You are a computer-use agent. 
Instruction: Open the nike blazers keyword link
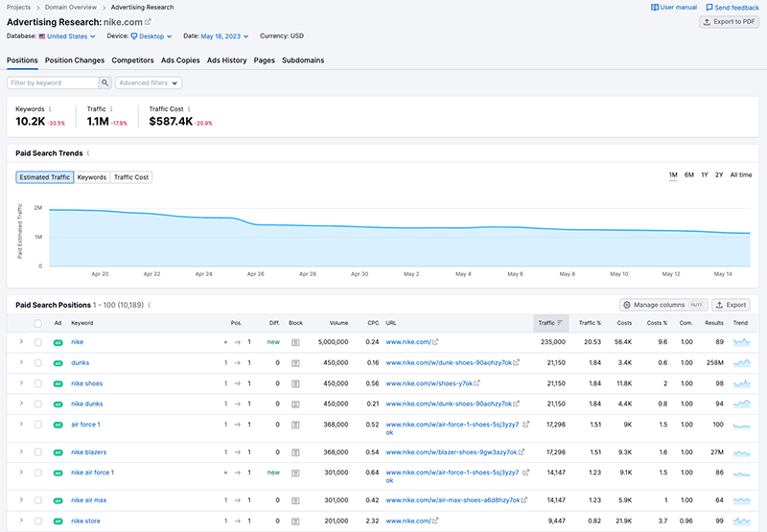click(88, 452)
